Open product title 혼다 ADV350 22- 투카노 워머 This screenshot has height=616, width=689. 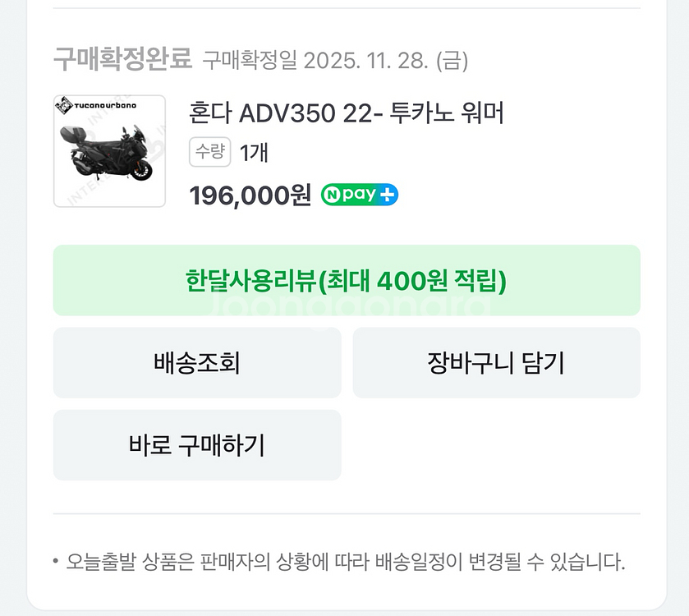(x=346, y=113)
